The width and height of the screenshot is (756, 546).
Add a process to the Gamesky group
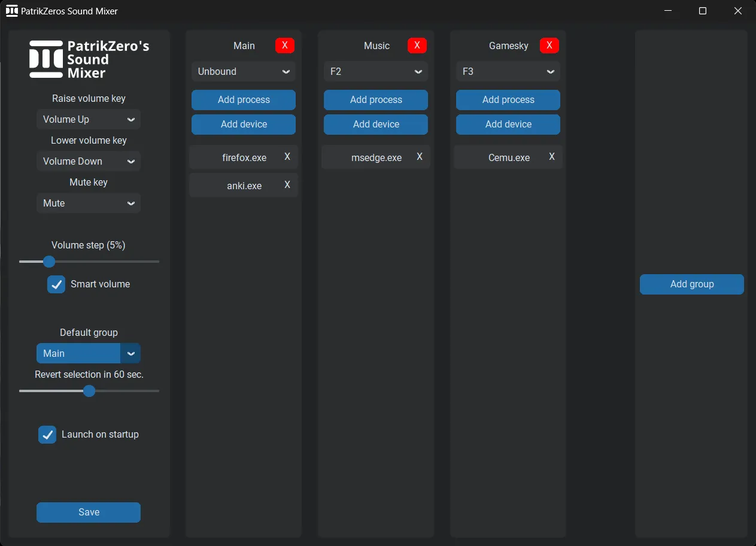508,100
